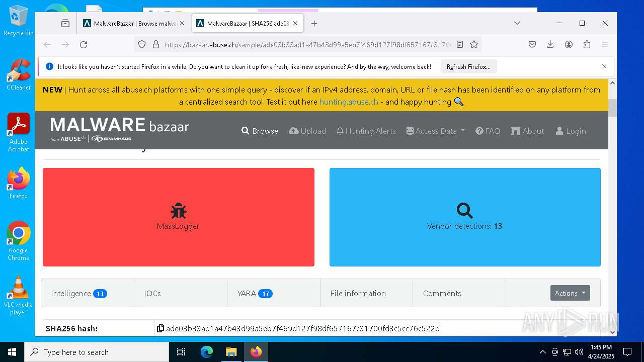This screenshot has width=644, height=362.
Task: Click the tracking protection shield icon
Action: 142,45
